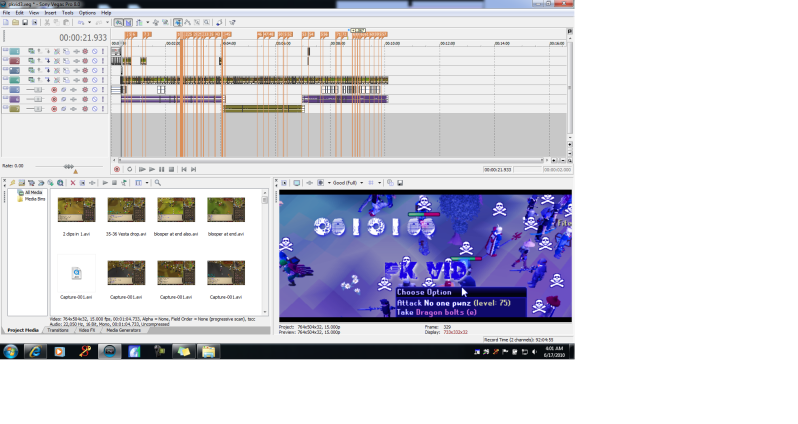Copy preview snapshot to clipboard
The height and width of the screenshot is (424, 798).
tap(390, 183)
